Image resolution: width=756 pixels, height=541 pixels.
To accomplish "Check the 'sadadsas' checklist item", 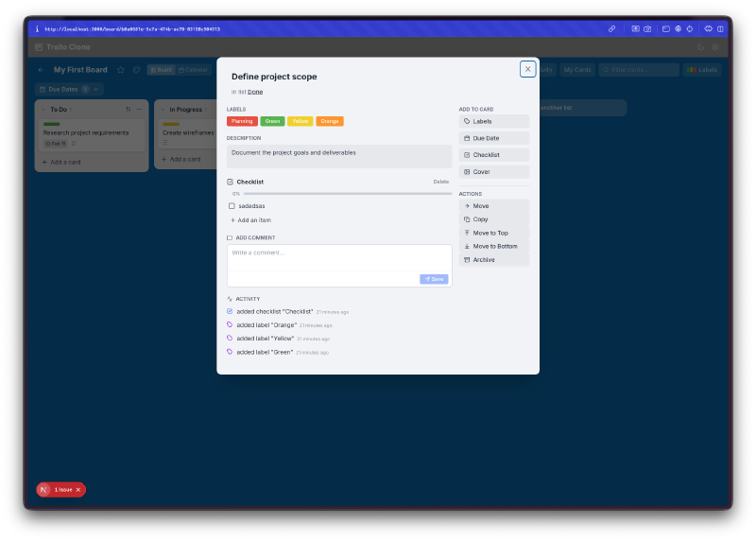I will tap(232, 205).
